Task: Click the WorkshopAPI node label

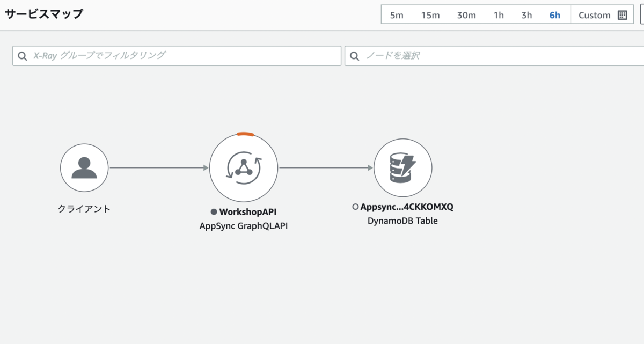Action: [x=248, y=212]
